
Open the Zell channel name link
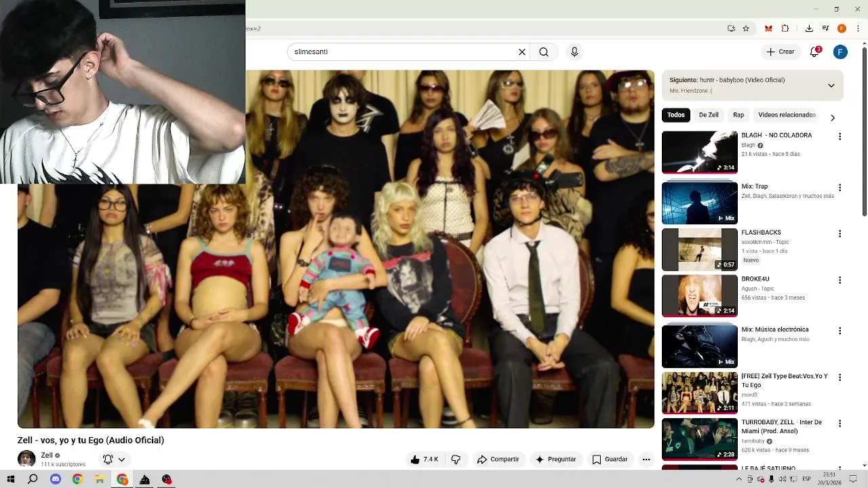(x=47, y=455)
